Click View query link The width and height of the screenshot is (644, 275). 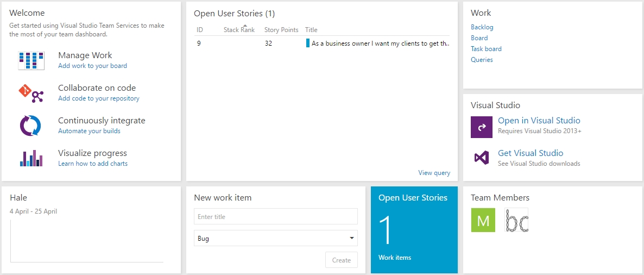click(434, 173)
